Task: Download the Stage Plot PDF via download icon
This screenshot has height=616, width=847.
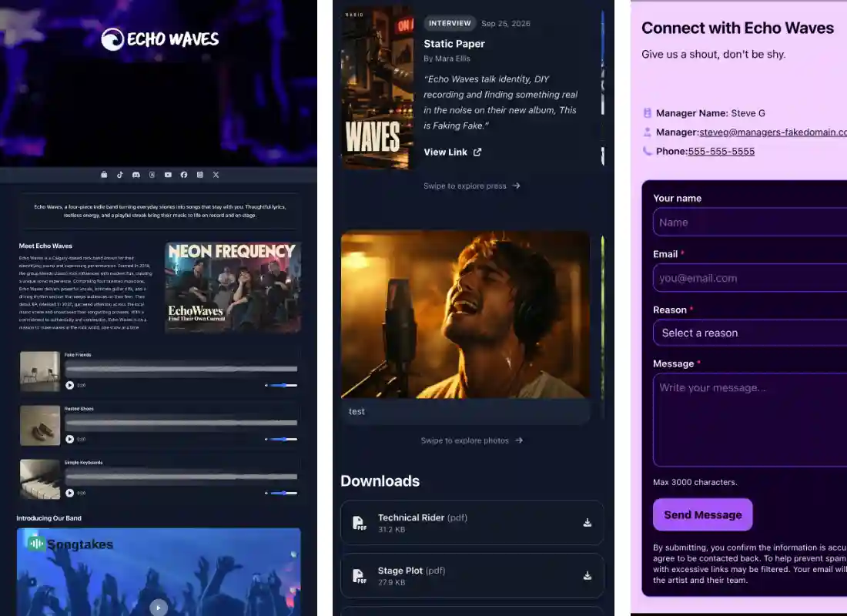Action: pos(588,575)
